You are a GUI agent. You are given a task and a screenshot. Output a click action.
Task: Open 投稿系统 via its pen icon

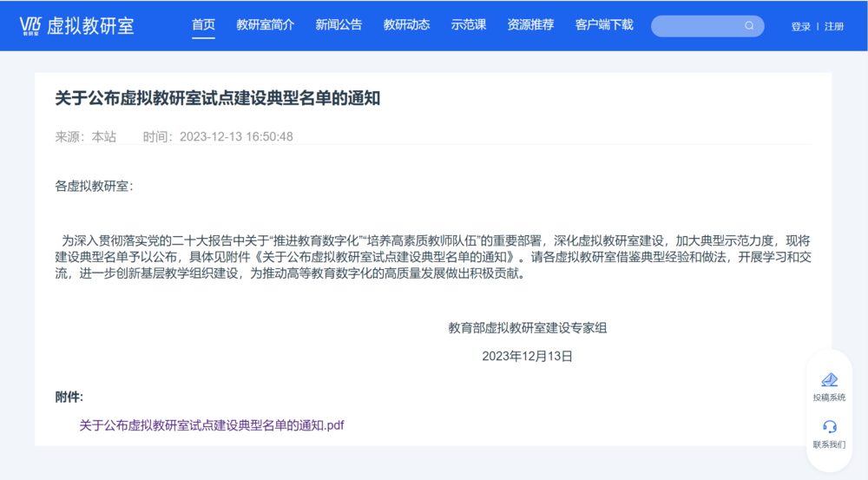click(x=829, y=380)
